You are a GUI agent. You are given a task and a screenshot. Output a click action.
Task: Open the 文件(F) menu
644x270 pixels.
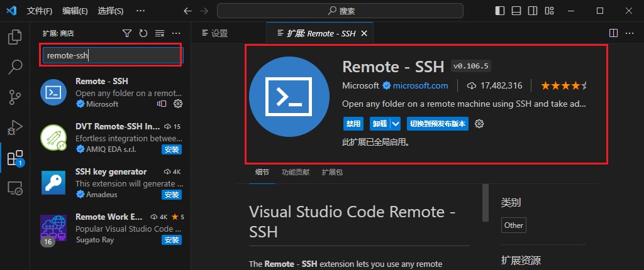40,11
